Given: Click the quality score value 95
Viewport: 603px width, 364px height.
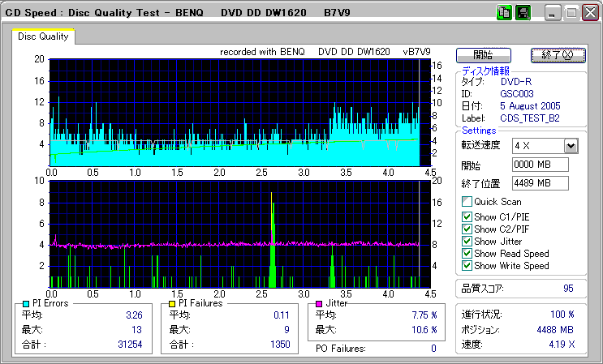Looking at the screenshot, I should (x=568, y=289).
